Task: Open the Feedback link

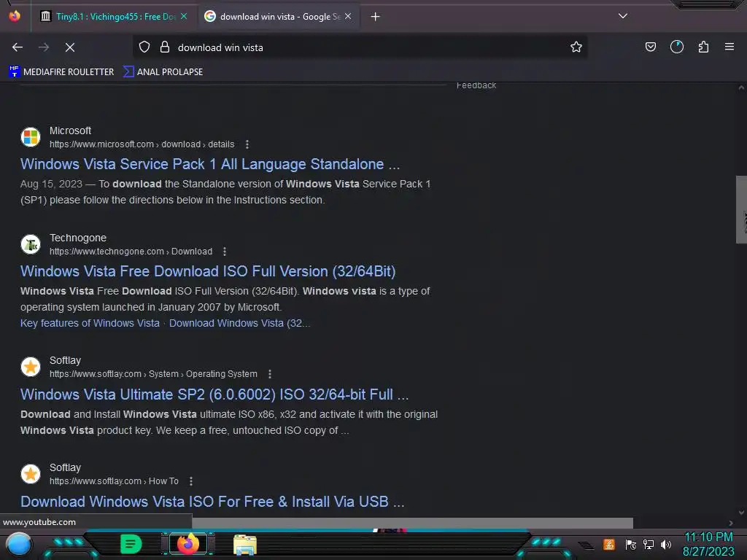Action: point(476,85)
